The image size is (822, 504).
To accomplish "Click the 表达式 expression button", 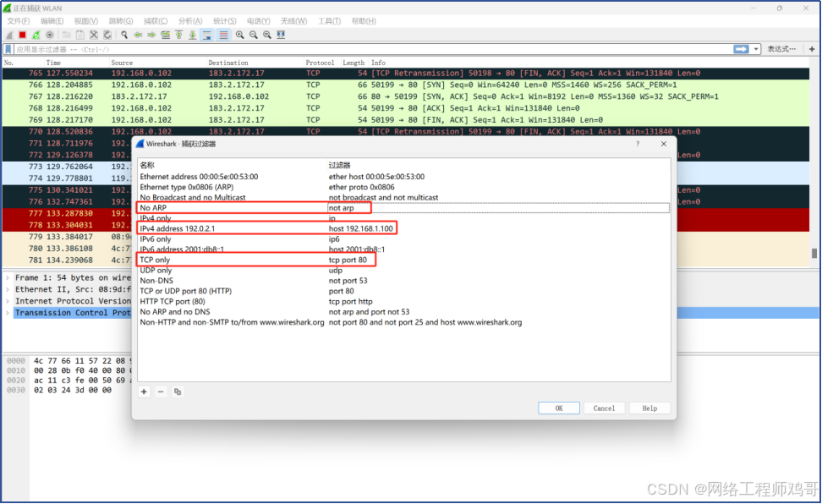I will 781,49.
